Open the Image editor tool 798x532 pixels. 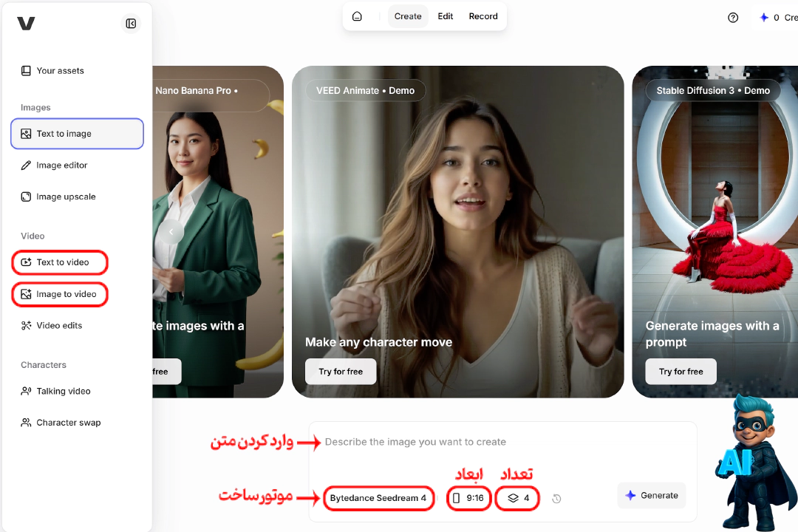61,166
